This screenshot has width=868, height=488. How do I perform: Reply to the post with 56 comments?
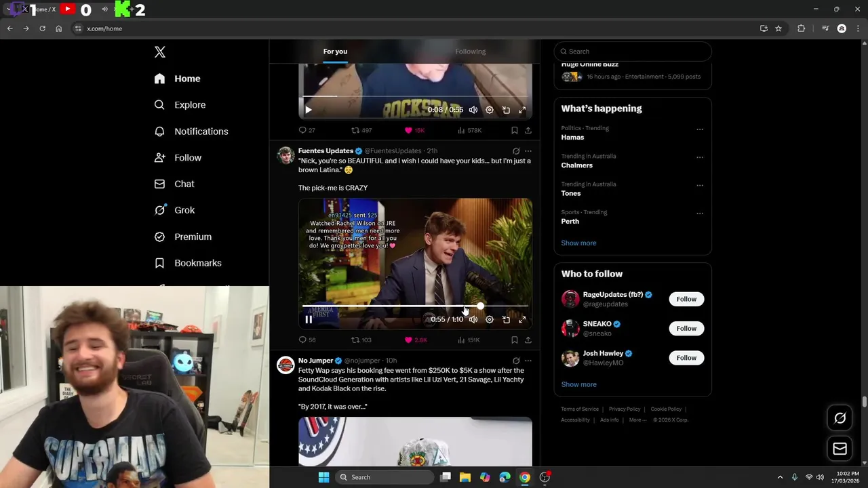click(307, 340)
